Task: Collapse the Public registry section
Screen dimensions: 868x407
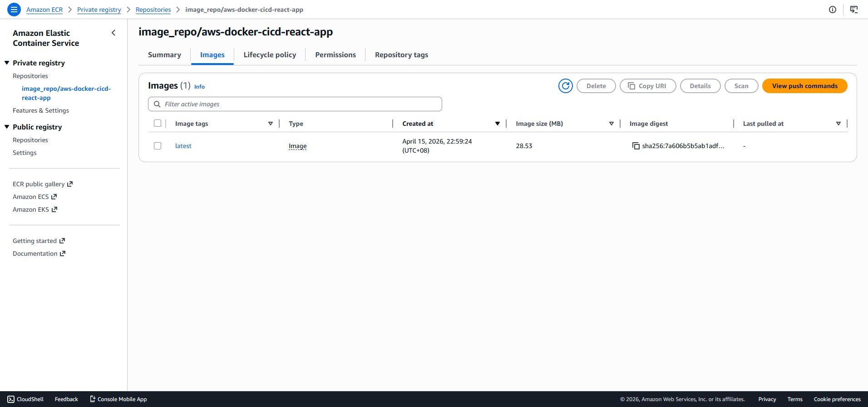Action: coord(7,127)
